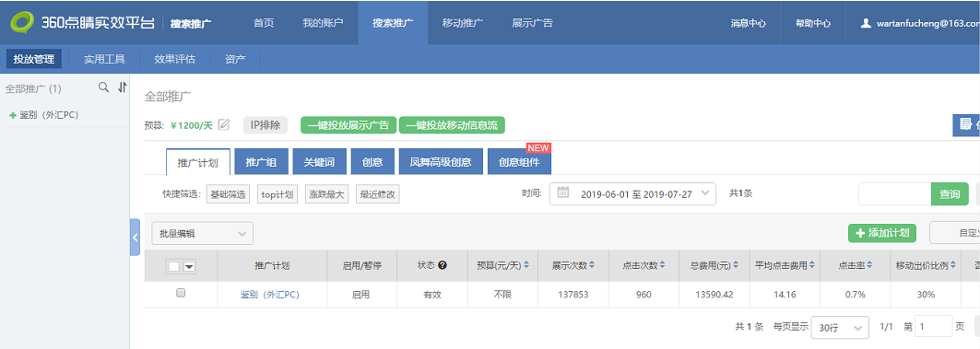Open the date range 2019-06-01 至 2019-07-27 dropdown
This screenshot has width=980, height=349.
(632, 193)
